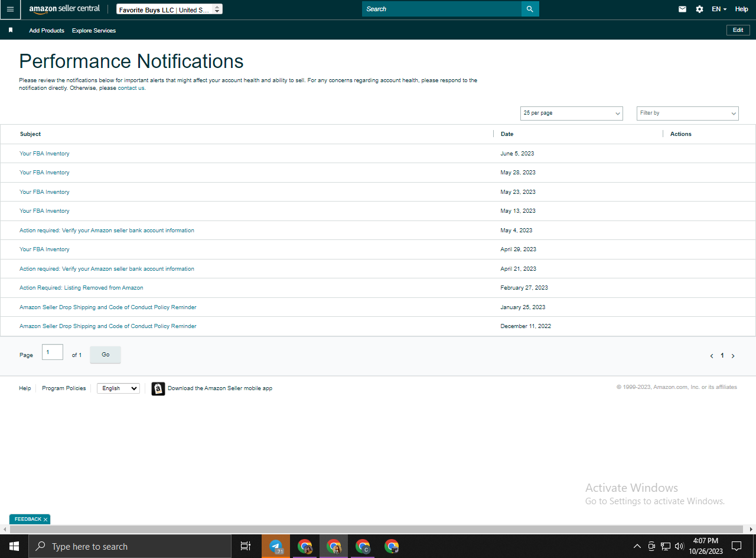Click the Amazon Seller Central logo

[x=64, y=9]
